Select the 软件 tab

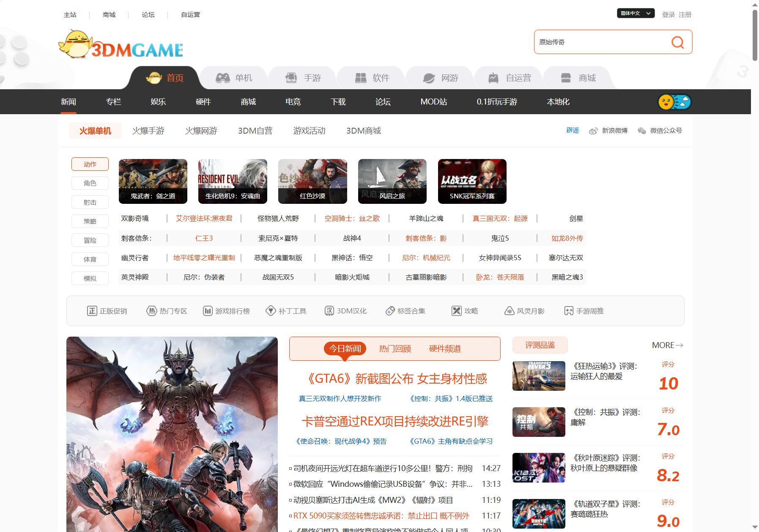click(x=371, y=78)
